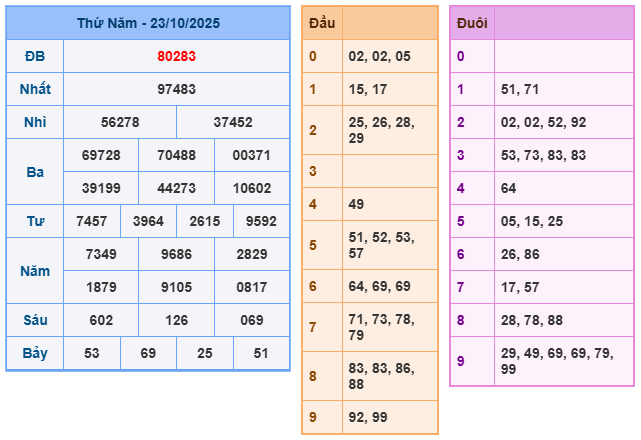Click Đuôi values "51, 71"

click(520, 89)
